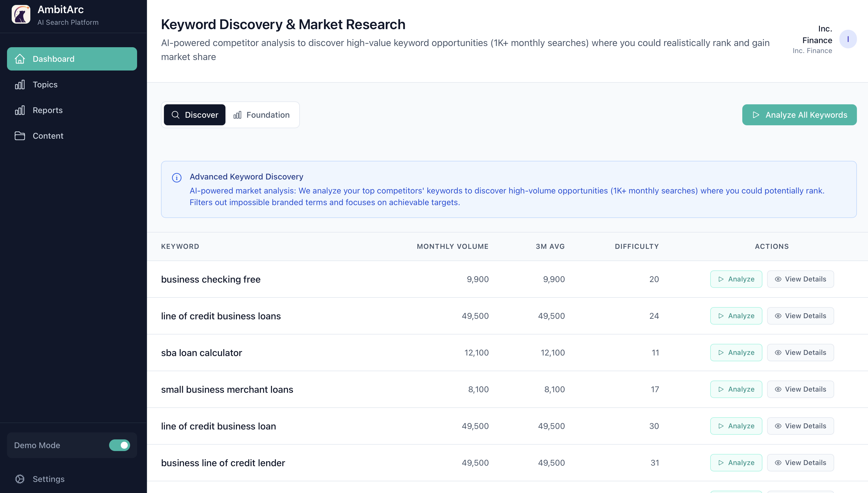Click the Settings gear icon
The width and height of the screenshot is (868, 493).
(20, 479)
